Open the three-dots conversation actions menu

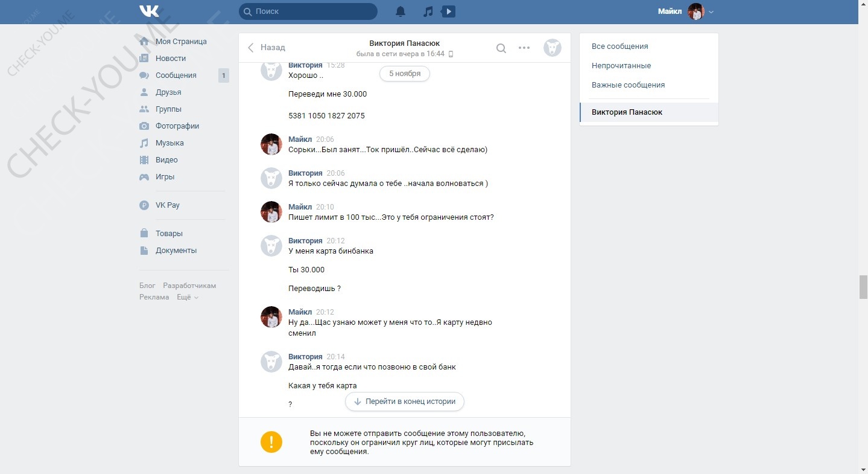tap(524, 48)
